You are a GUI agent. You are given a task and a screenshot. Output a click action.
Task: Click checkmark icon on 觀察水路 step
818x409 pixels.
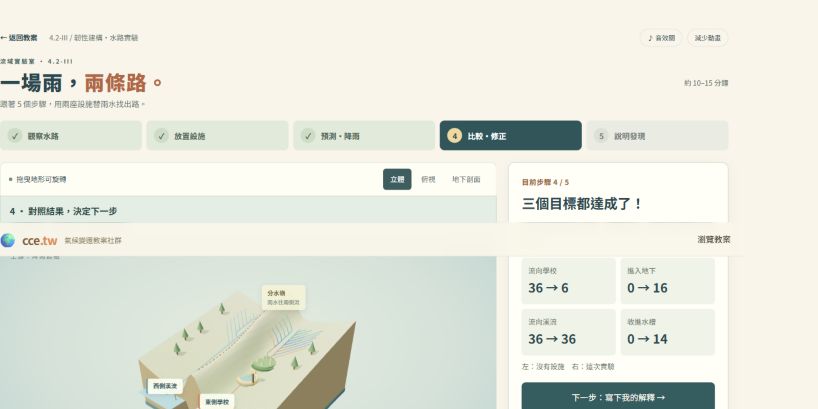pyautogui.click(x=15, y=136)
